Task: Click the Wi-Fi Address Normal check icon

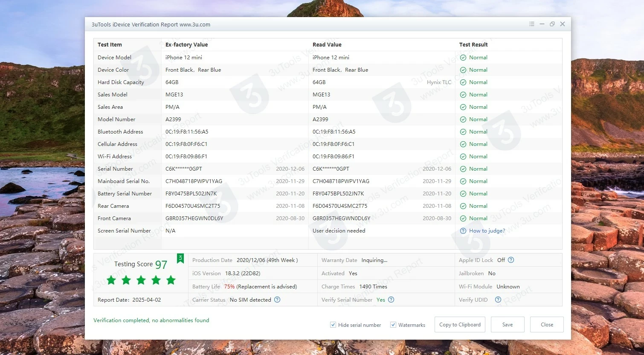Action: 463,157
